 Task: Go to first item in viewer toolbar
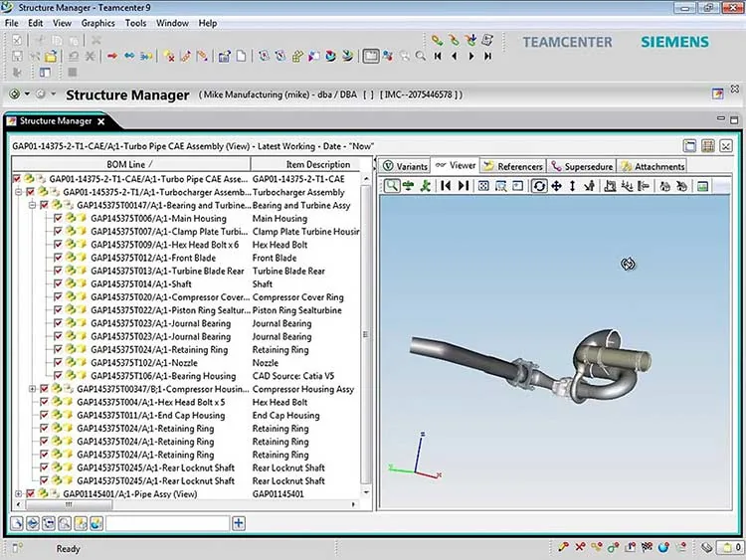point(446,186)
